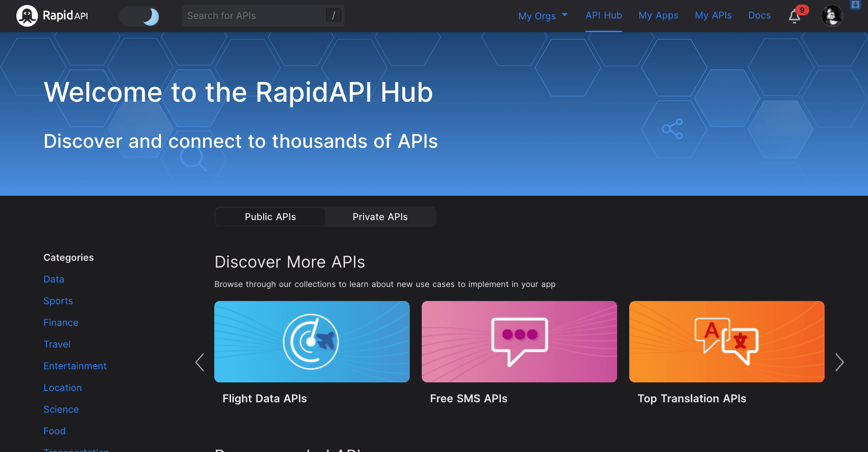This screenshot has width=868, height=452.
Task: Go to My Apps
Action: [658, 15]
